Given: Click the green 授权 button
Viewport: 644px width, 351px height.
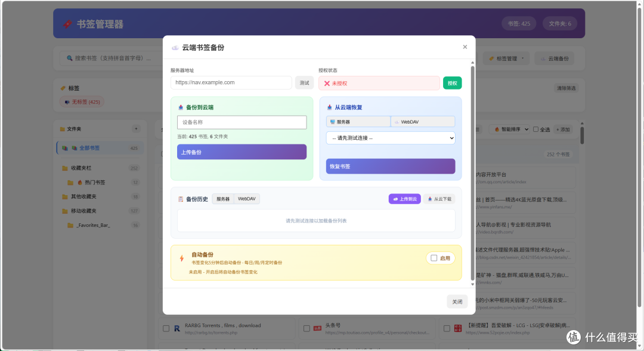Looking at the screenshot, I should pos(452,83).
